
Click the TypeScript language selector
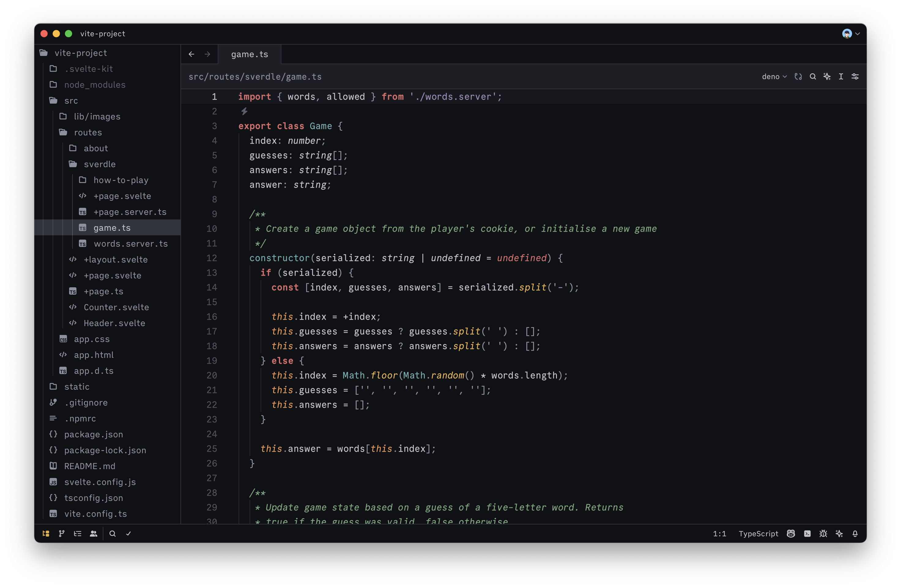(x=758, y=534)
